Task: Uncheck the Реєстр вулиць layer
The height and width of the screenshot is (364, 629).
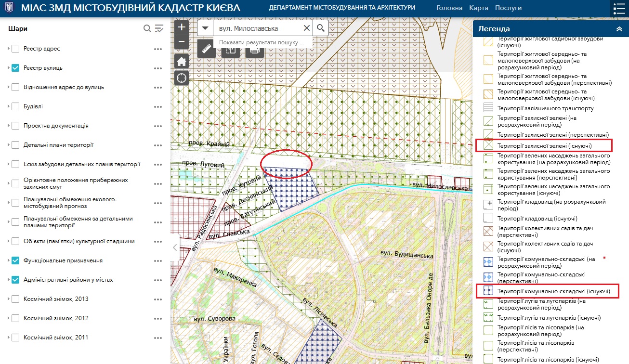Action: 15,68
